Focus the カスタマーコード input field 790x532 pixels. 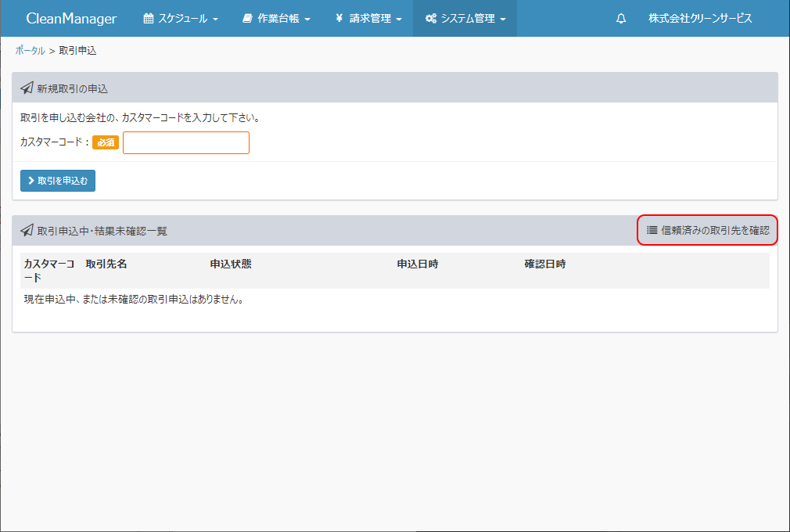tap(186, 143)
